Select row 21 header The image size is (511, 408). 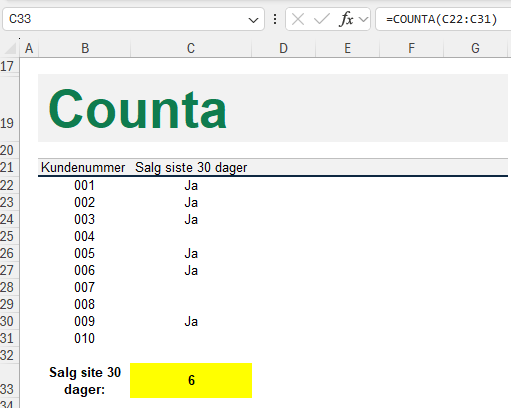point(9,167)
